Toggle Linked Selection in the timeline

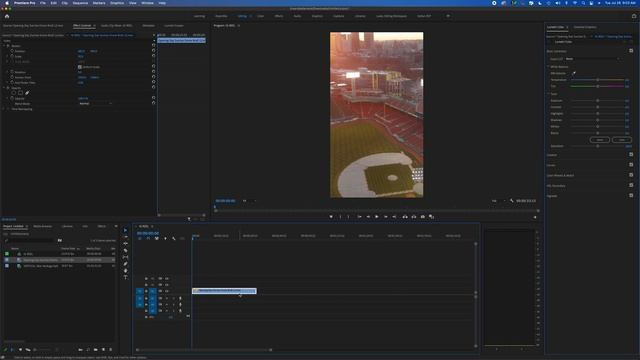[x=157, y=238]
